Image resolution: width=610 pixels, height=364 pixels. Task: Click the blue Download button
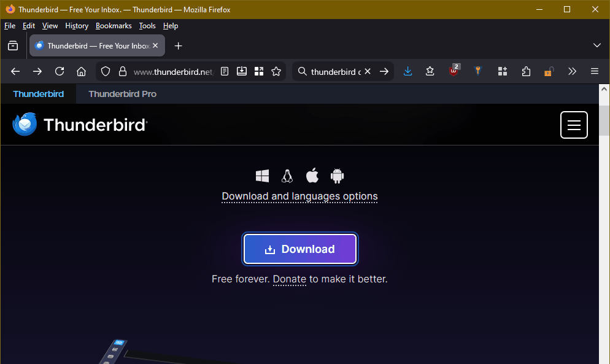coord(300,249)
